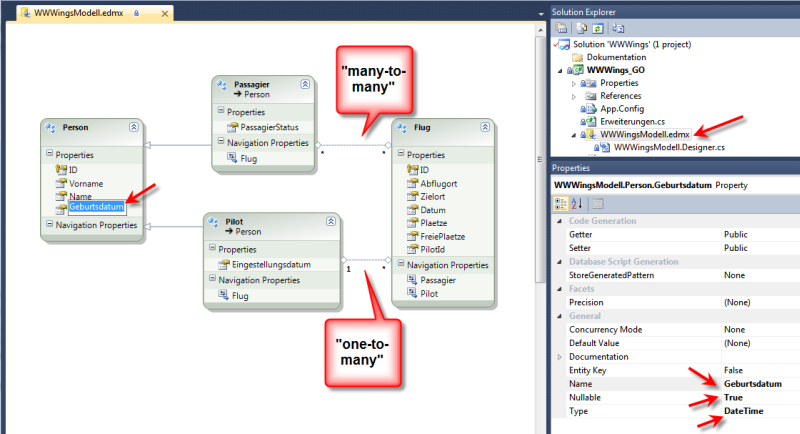Switch Properties grid to Categorized view
Image resolution: width=800 pixels, height=434 pixels.
tap(560, 204)
